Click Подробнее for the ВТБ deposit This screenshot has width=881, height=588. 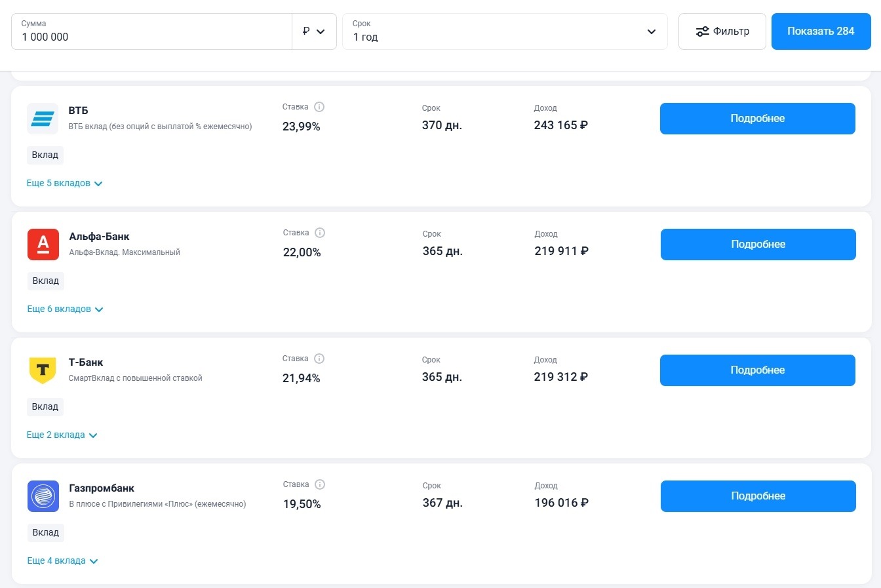coord(758,119)
